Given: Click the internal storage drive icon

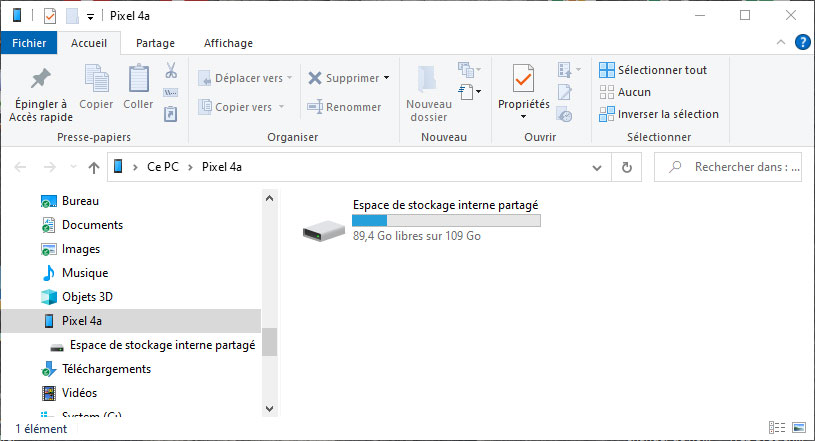Looking at the screenshot, I should (x=324, y=230).
